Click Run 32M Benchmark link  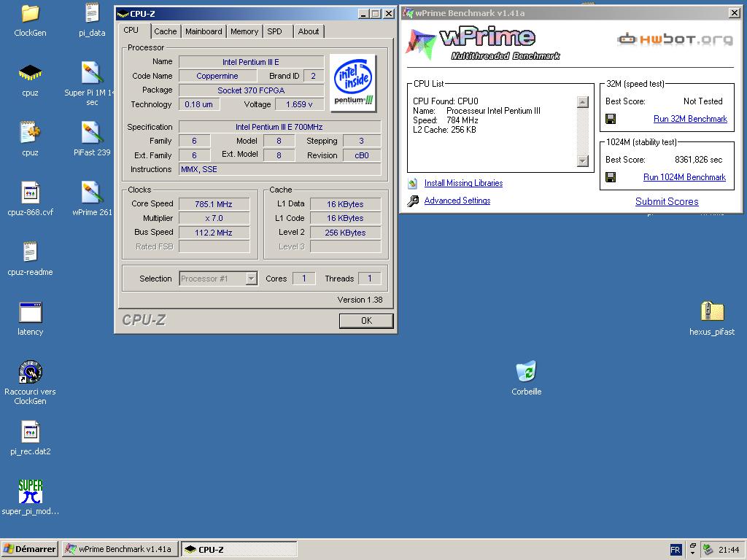pyautogui.click(x=690, y=119)
